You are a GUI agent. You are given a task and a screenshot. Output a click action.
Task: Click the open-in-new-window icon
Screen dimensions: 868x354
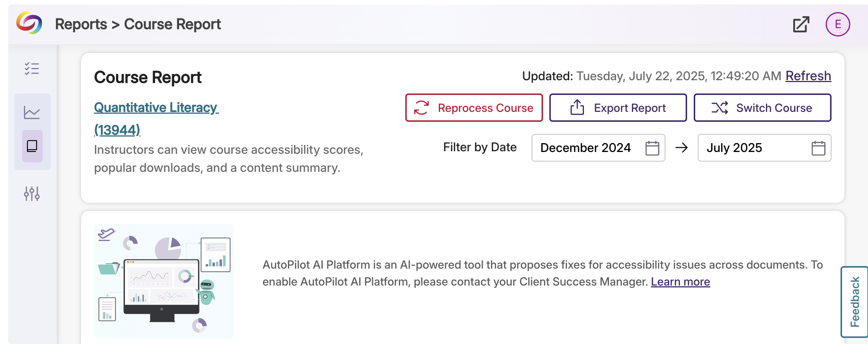pyautogui.click(x=801, y=24)
